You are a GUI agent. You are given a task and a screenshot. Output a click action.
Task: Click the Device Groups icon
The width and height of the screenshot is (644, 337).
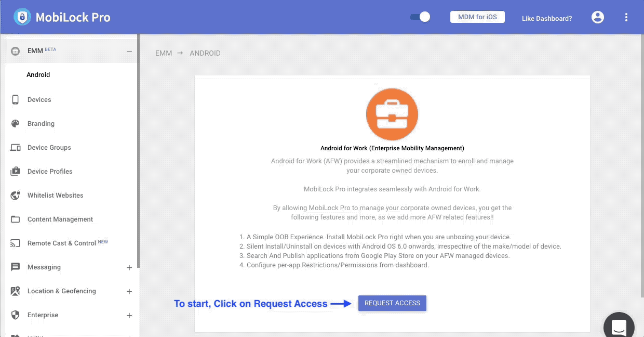pos(16,148)
